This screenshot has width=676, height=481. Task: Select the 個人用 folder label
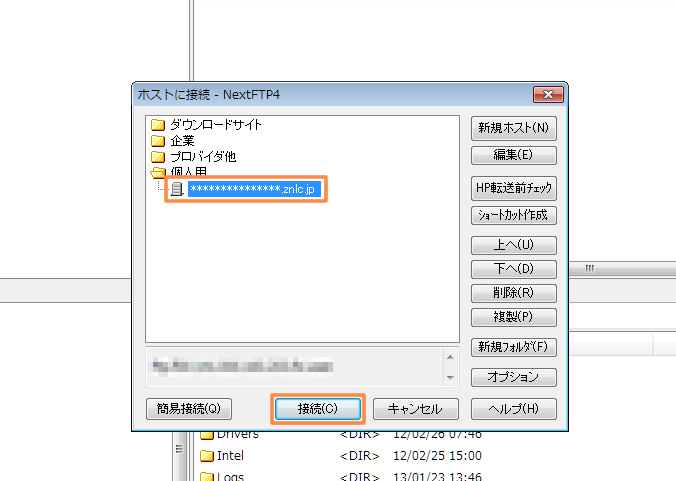(188, 172)
